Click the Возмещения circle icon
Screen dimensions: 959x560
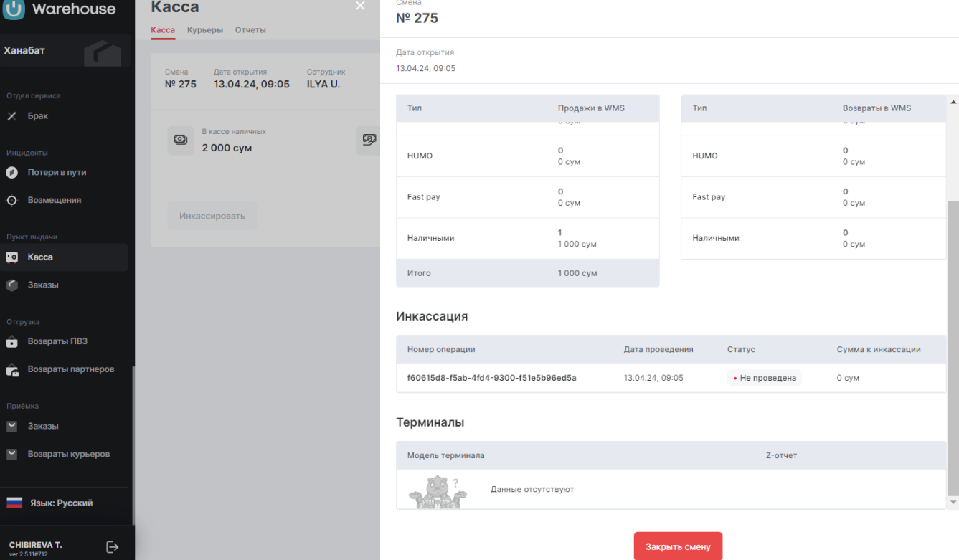(x=11, y=201)
